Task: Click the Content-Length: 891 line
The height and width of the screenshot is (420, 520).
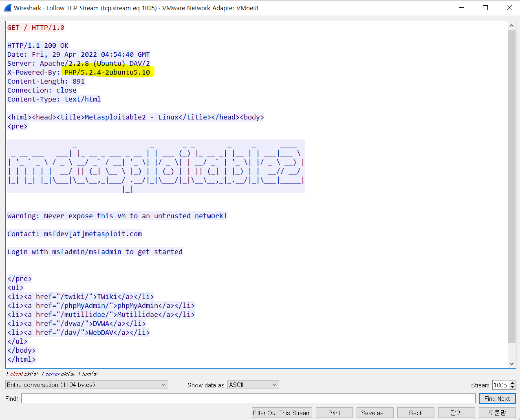Action: (x=46, y=81)
